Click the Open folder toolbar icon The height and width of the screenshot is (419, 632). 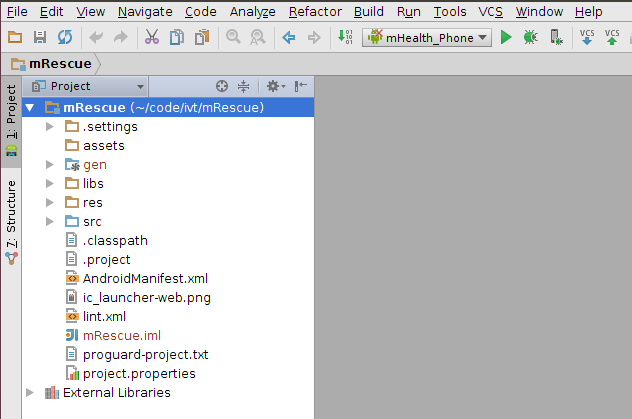click(15, 37)
